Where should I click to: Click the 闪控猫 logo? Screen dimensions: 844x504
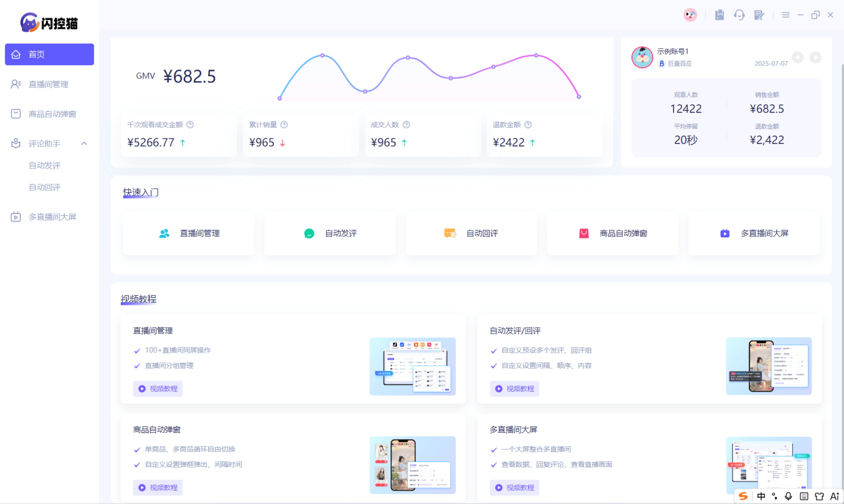49,23
